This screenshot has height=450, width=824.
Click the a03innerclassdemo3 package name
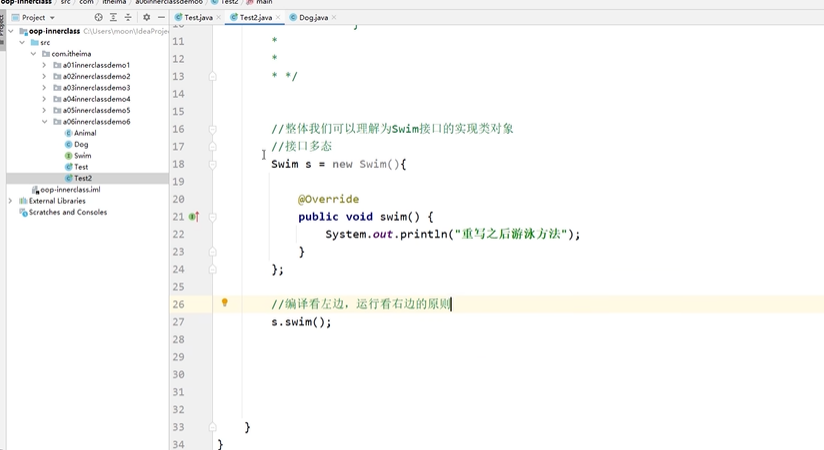(96, 88)
